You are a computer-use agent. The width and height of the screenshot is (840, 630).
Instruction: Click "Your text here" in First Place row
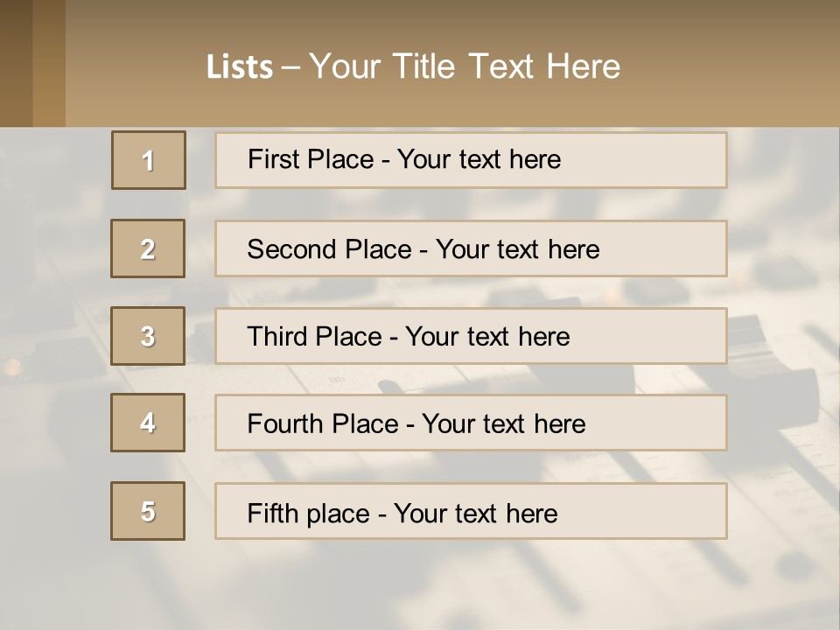point(479,159)
